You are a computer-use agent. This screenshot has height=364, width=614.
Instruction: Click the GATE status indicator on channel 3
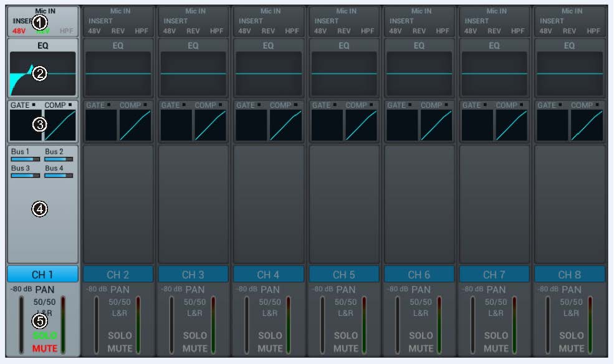(184, 105)
